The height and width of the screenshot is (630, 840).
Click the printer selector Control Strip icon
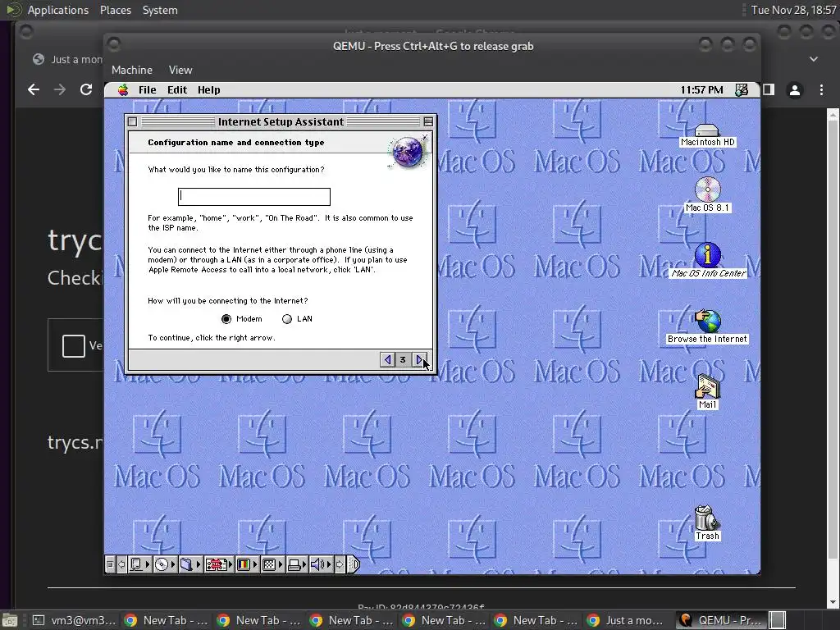(294, 564)
